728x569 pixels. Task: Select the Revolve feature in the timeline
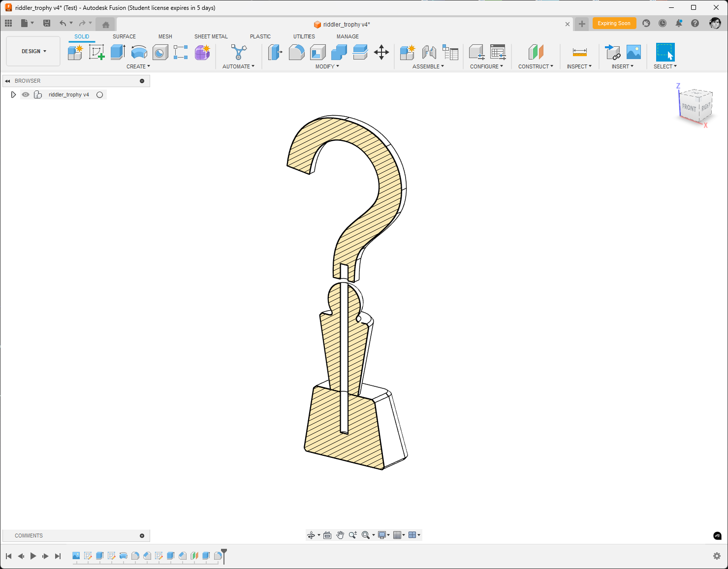click(124, 556)
